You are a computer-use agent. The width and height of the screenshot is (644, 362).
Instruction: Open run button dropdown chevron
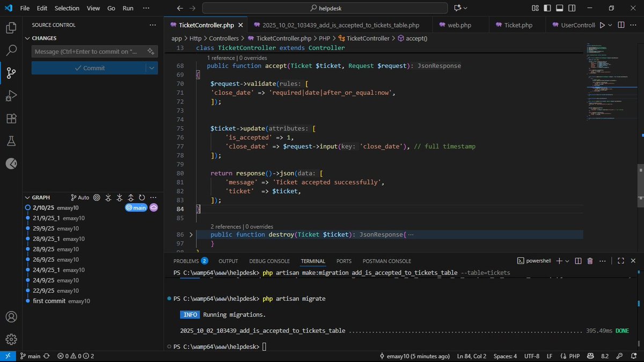tap(610, 25)
